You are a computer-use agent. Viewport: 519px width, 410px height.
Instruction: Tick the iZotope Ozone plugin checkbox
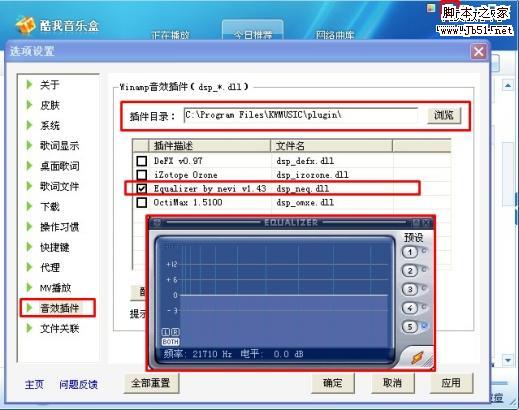142,175
